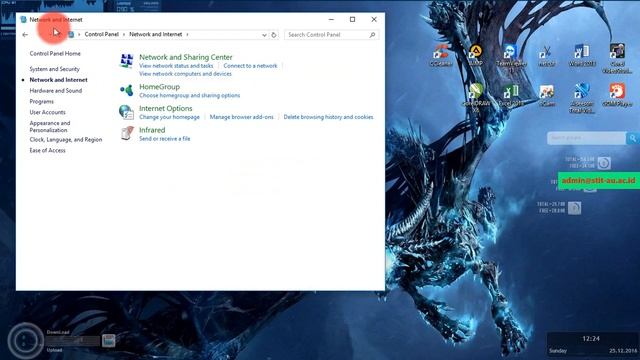Click Send or receive a file
The width and height of the screenshot is (640, 360).
click(x=164, y=139)
